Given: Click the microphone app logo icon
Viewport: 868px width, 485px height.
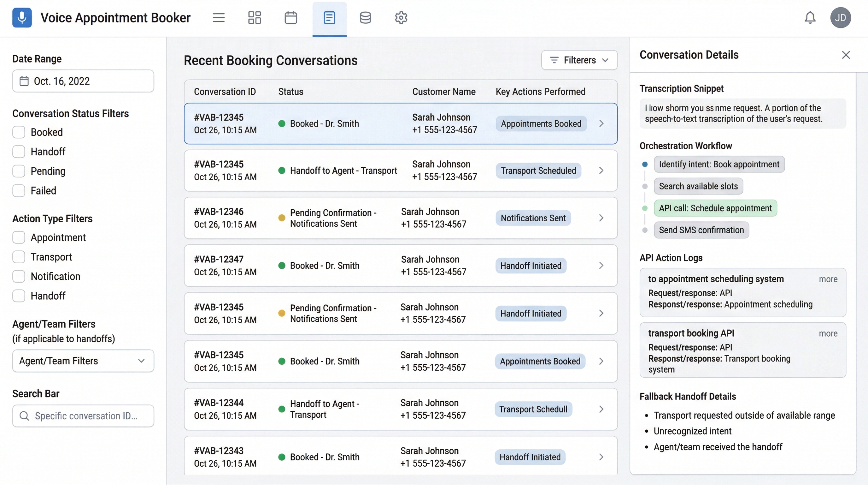Looking at the screenshot, I should [22, 18].
